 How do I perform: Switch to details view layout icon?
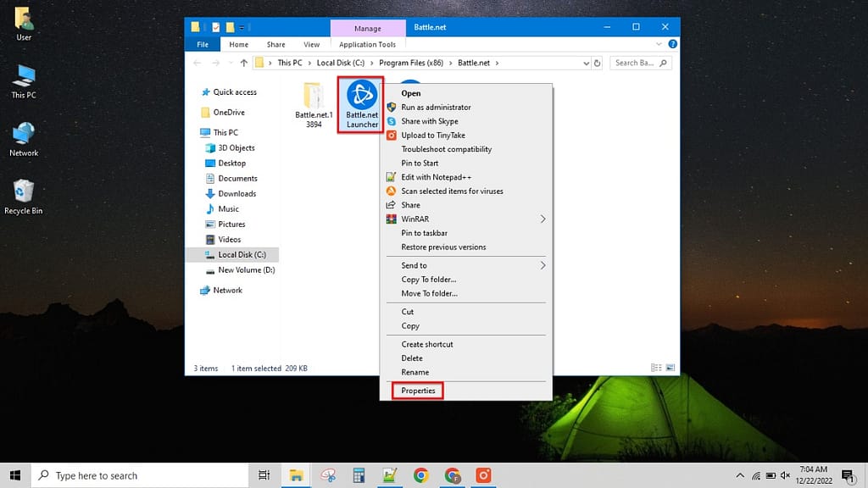pos(656,368)
